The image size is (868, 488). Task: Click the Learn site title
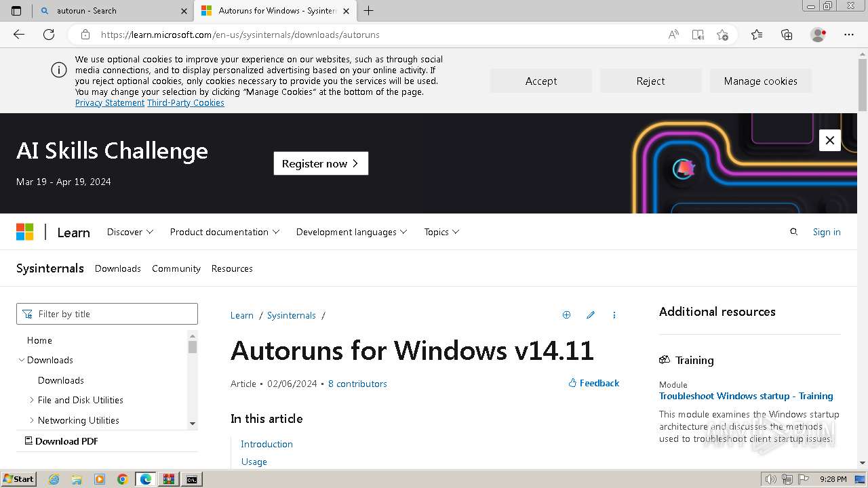click(x=73, y=232)
